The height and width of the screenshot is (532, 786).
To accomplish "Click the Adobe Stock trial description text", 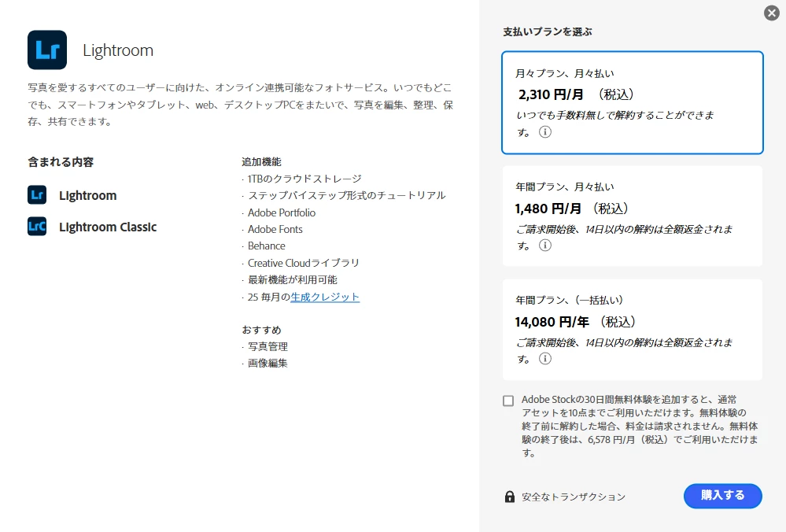I will click(x=640, y=426).
